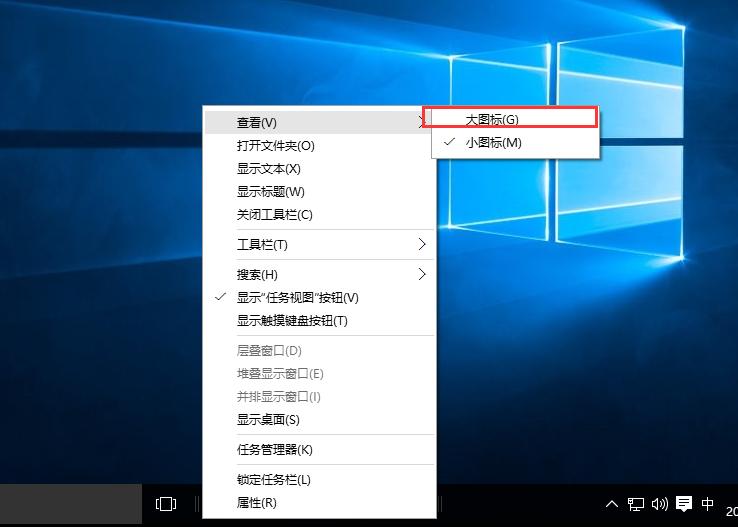Screen dimensions: 738x527
Task: Expand the 搜索(H) submenu
Action: click(319, 274)
